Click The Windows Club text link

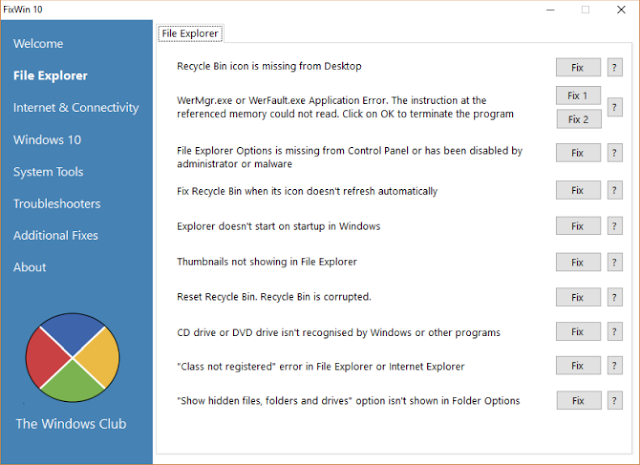click(71, 424)
